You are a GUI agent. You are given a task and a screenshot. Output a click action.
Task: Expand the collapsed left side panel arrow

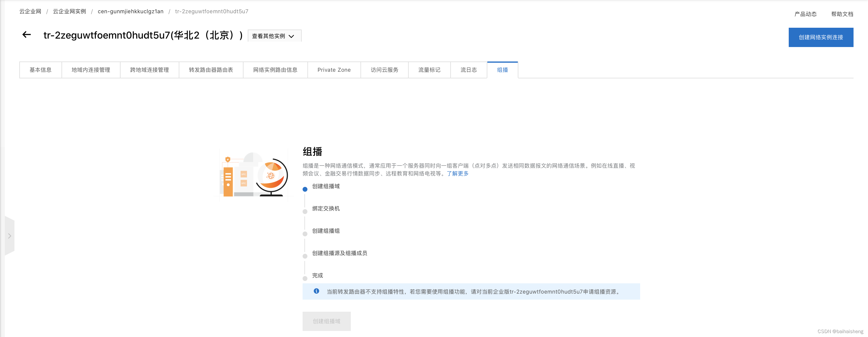(9, 236)
